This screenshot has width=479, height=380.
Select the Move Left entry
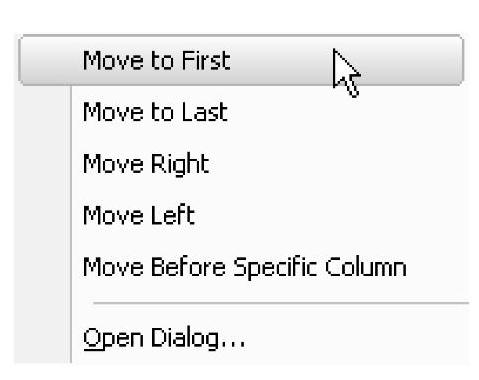[240, 215]
